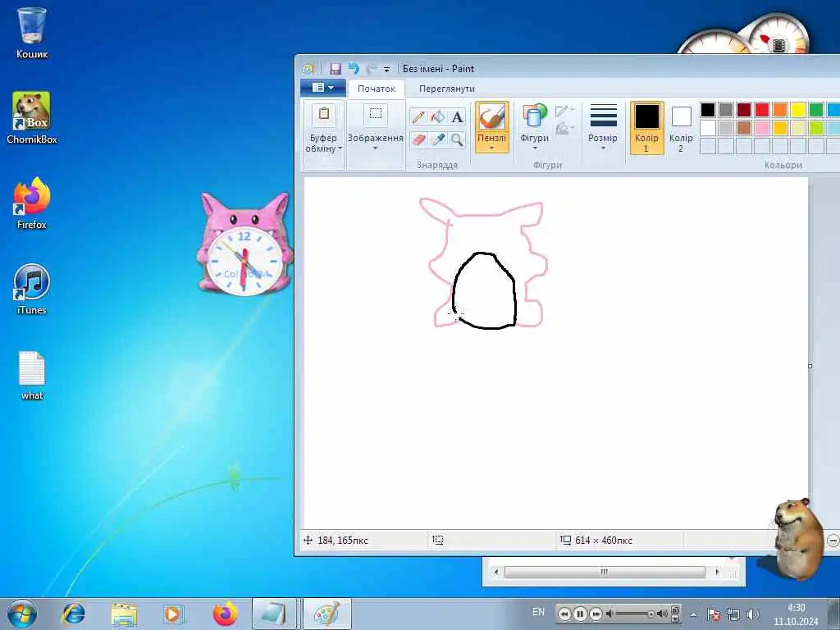Select the Color picker eyedropper tool
This screenshot has height=630, width=840.
click(x=438, y=139)
